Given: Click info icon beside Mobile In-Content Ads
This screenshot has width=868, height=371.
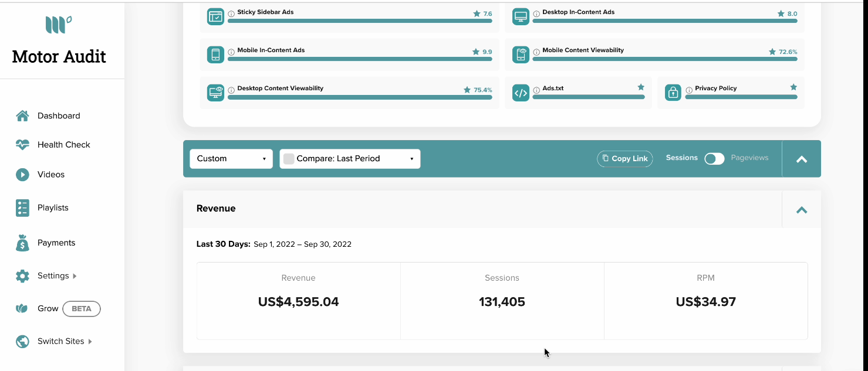Looking at the screenshot, I should (x=231, y=52).
